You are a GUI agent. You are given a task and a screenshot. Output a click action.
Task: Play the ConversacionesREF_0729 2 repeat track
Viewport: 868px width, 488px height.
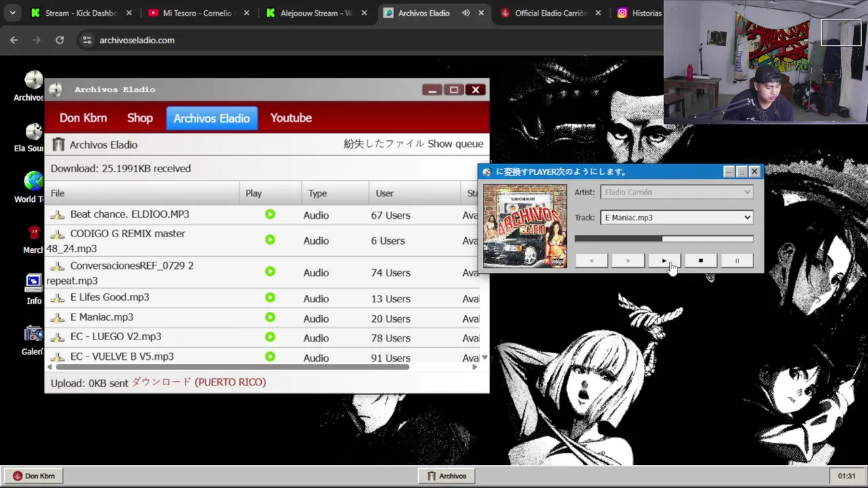(x=270, y=272)
